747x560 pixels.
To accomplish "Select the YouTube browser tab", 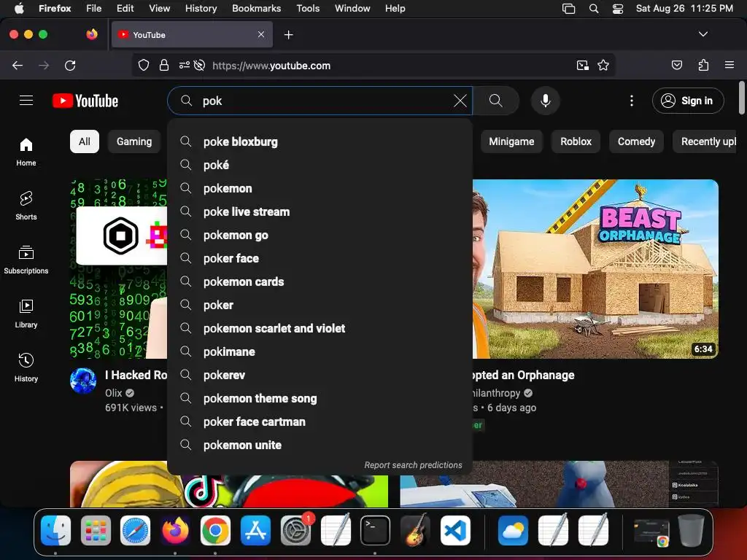I will pyautogui.click(x=192, y=34).
